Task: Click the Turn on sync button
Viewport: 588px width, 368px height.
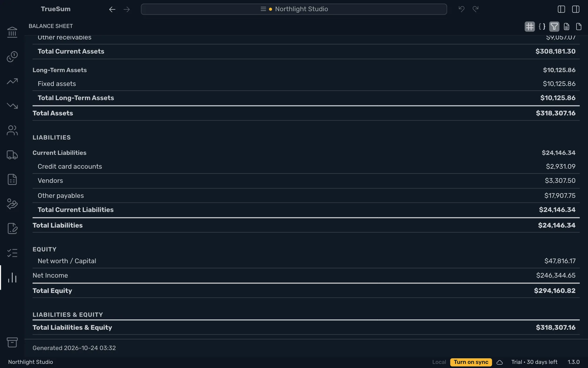Action: [x=471, y=362]
